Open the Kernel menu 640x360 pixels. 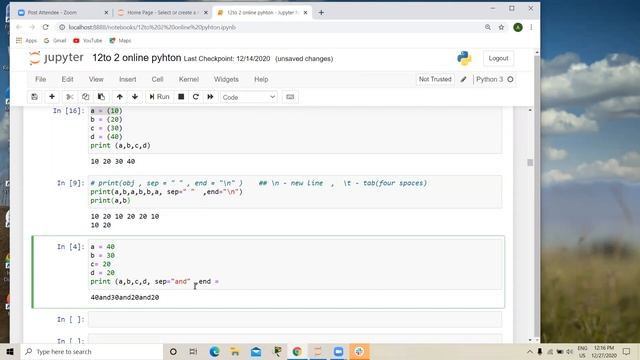(x=189, y=79)
